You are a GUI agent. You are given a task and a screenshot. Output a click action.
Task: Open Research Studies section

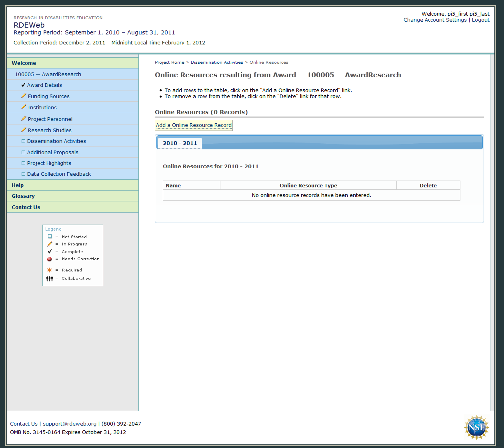(x=50, y=130)
